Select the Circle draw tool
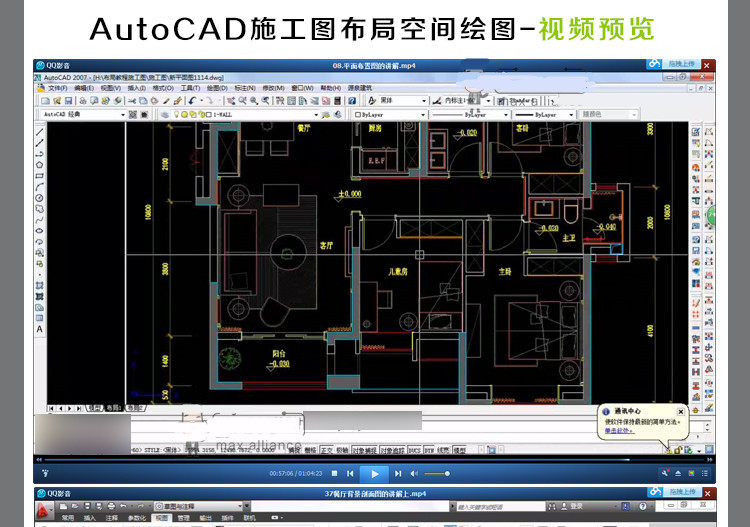This screenshot has width=750, height=527. point(40,198)
